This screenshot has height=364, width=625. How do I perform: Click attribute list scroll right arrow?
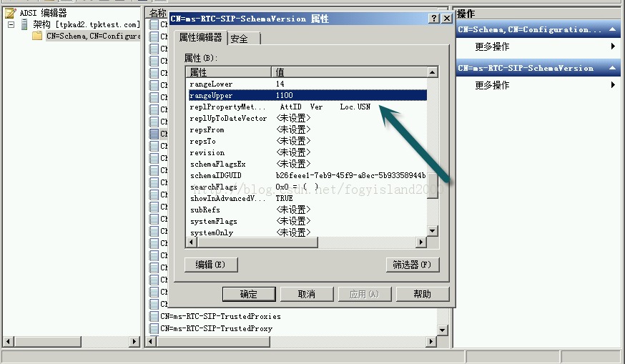[x=421, y=242]
